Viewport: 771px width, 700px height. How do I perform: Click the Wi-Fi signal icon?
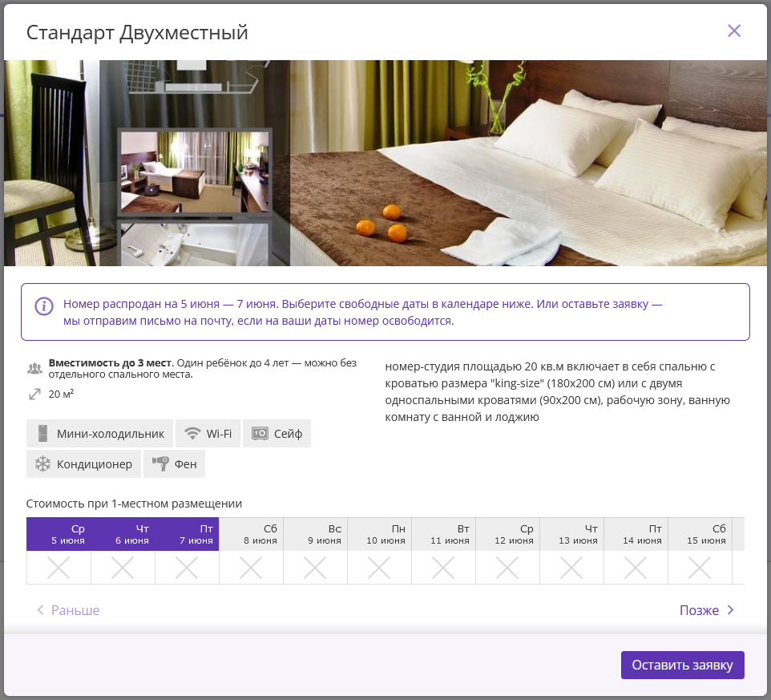point(192,433)
